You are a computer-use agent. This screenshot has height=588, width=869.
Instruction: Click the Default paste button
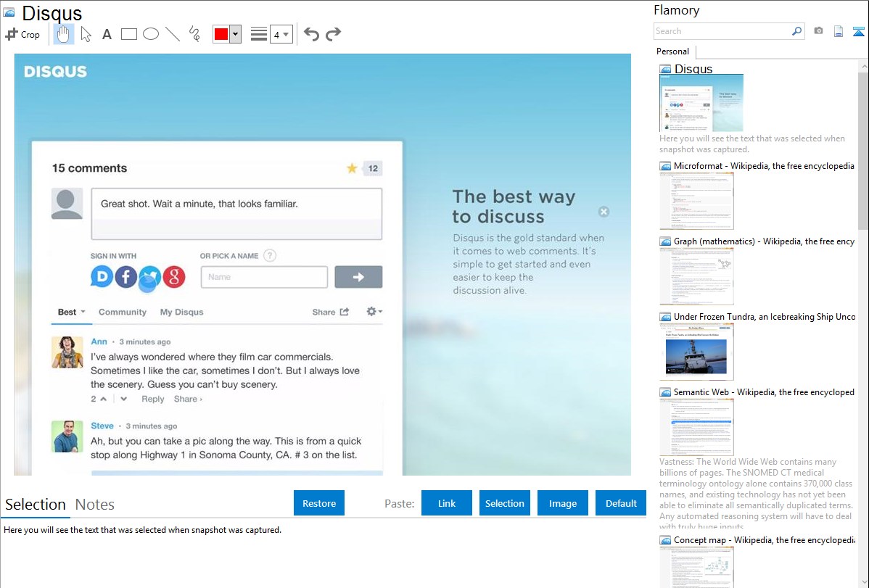(621, 503)
